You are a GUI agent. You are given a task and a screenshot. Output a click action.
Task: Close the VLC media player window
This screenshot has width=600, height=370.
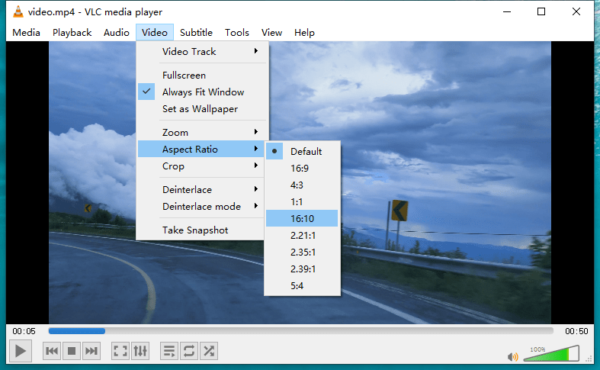pyautogui.click(x=576, y=12)
